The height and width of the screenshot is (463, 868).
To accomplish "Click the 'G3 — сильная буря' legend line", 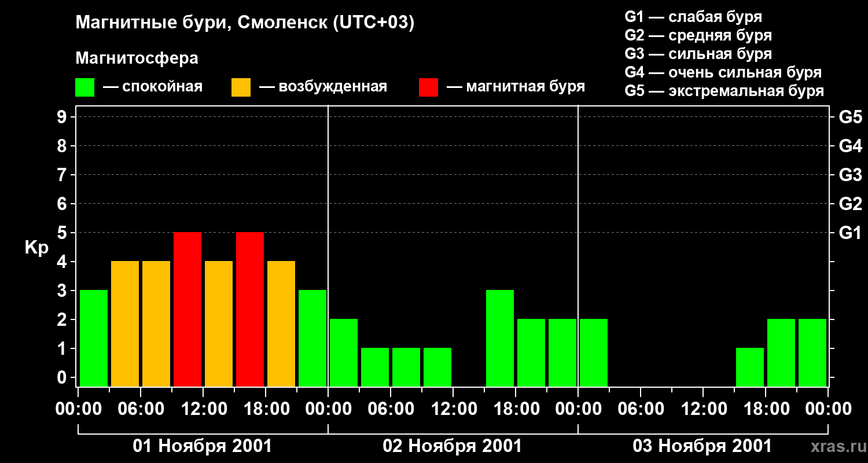I will [x=698, y=54].
